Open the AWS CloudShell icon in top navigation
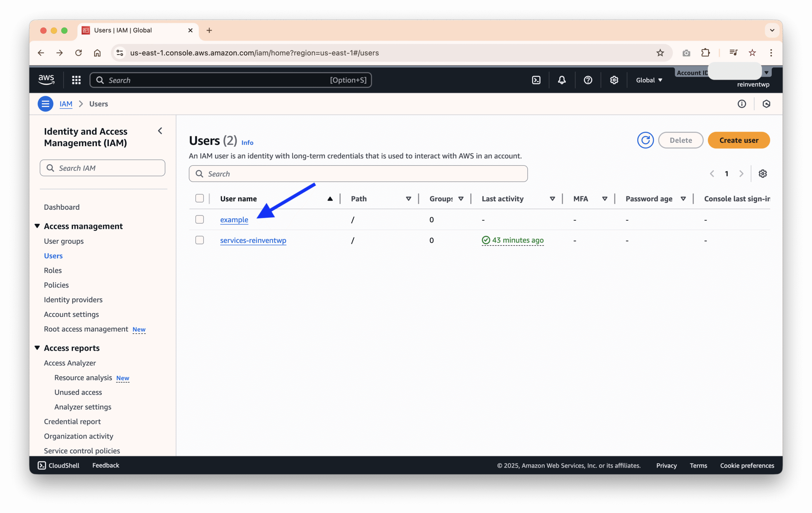The image size is (812, 513). point(536,80)
